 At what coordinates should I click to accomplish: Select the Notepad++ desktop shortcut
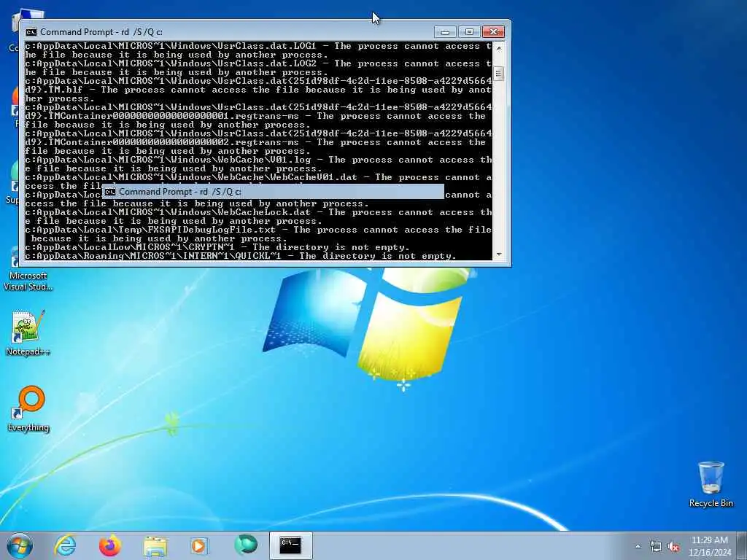28,333
